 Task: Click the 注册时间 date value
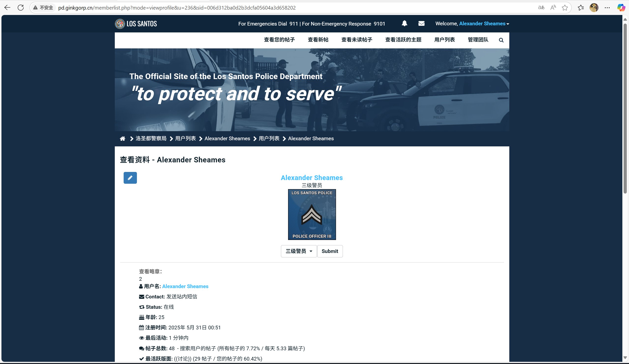point(194,328)
